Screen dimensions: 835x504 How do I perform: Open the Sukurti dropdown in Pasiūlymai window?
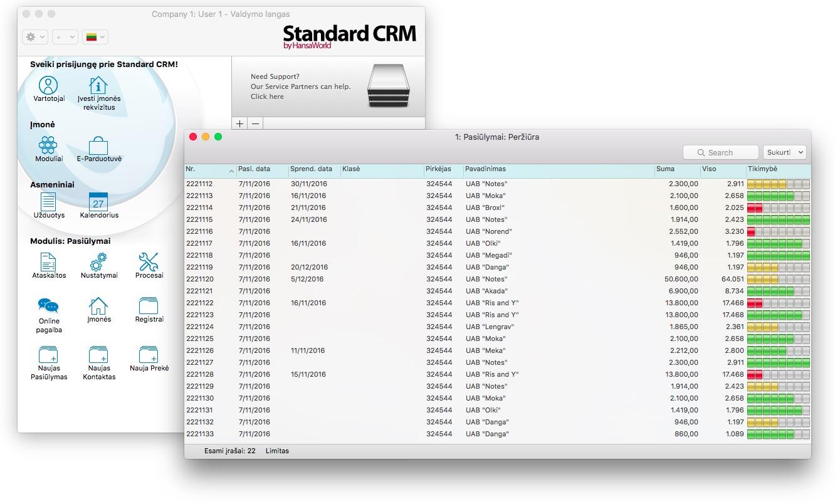(x=784, y=152)
